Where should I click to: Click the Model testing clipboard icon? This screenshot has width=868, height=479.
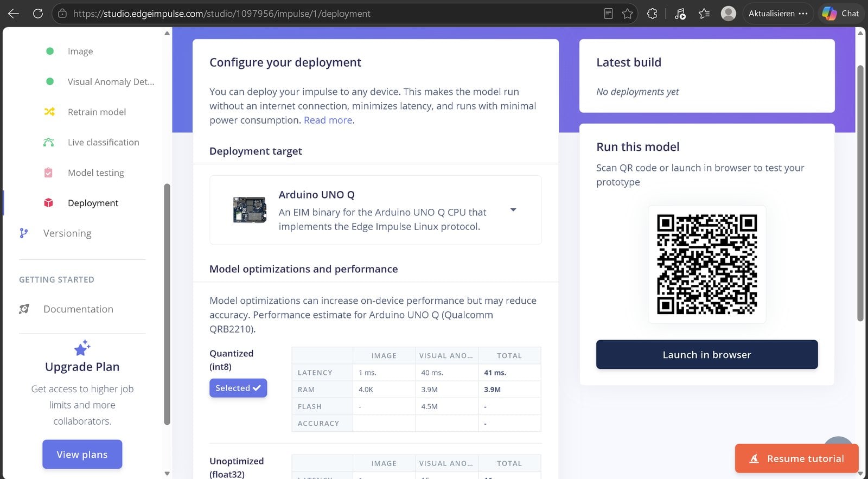tap(48, 173)
